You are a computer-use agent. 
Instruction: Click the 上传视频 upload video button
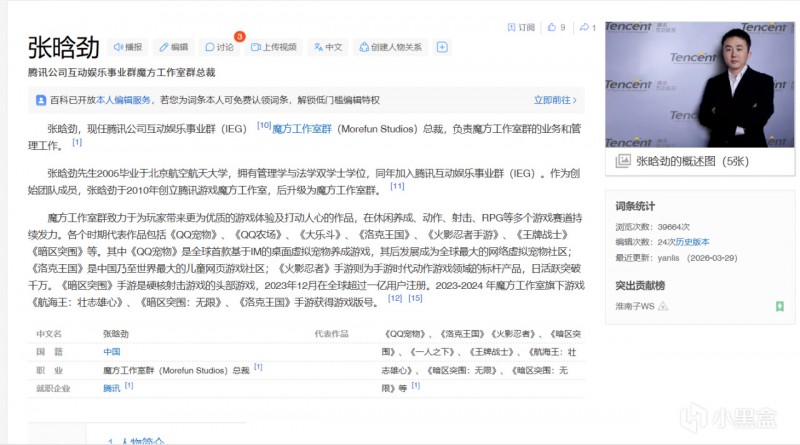(273, 47)
